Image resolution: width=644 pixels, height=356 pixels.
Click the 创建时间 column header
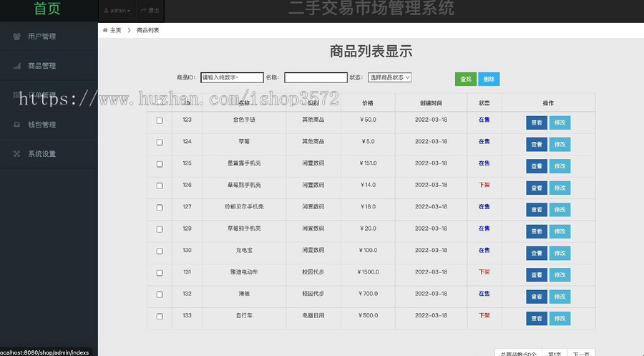click(431, 103)
